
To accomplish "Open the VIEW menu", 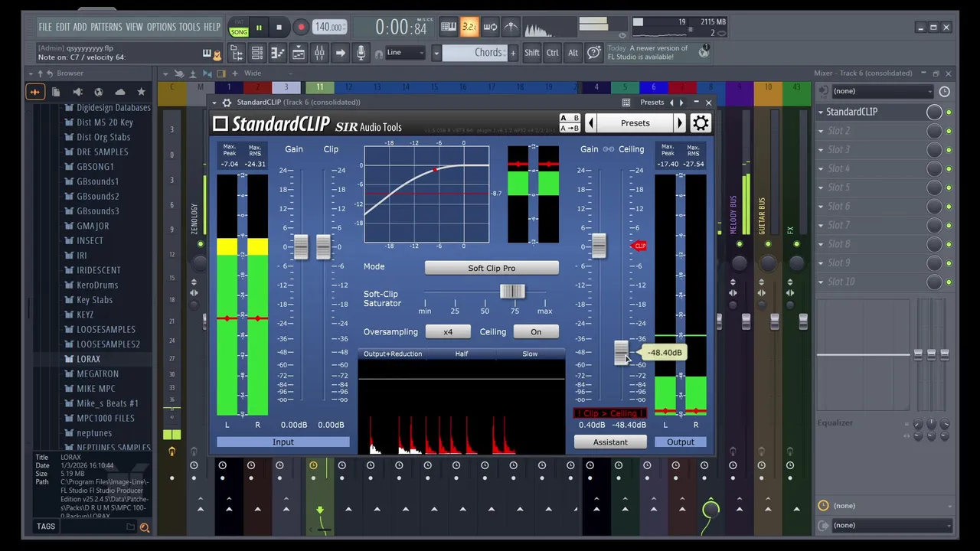I will [x=134, y=27].
